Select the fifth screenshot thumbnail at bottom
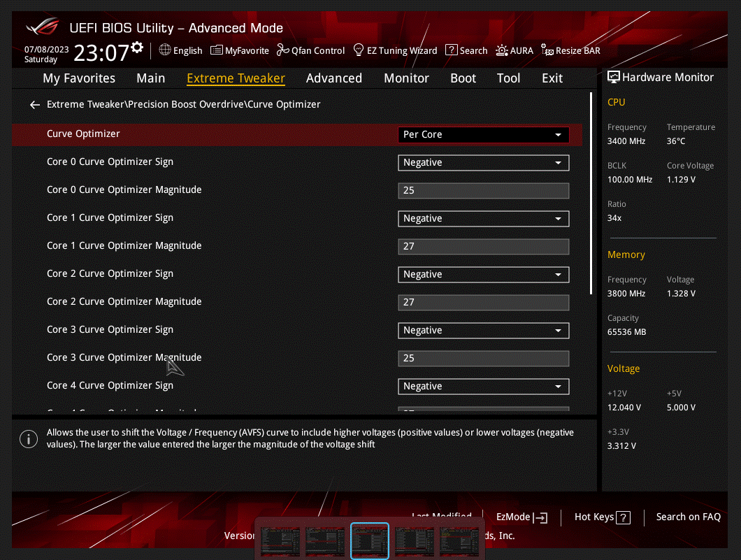Viewport: 741px width, 560px height. coord(459,542)
